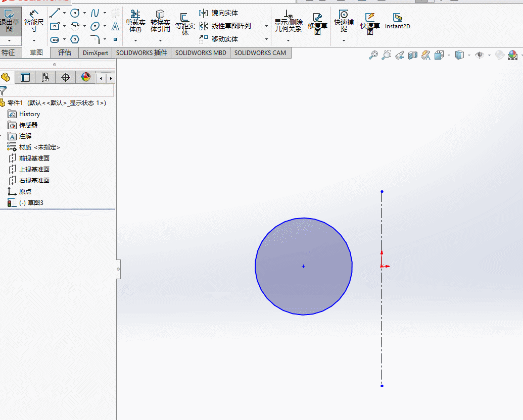Click the Section View icon

coord(413,55)
